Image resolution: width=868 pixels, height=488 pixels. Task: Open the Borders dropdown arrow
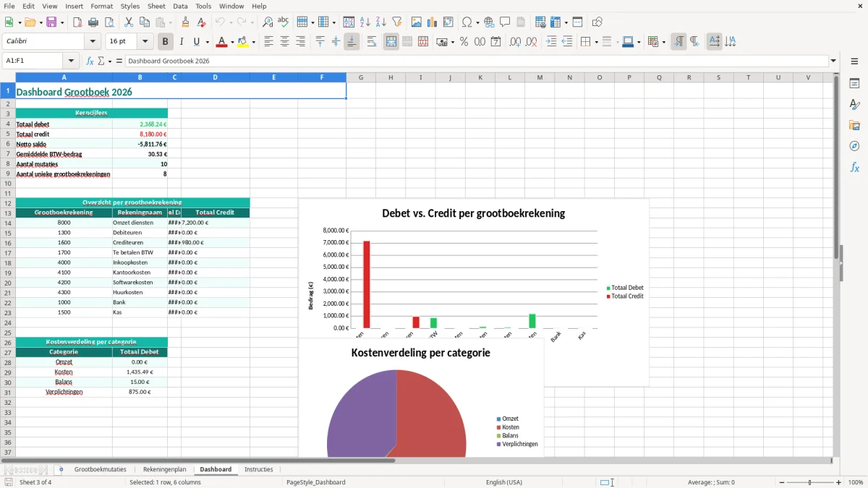tap(595, 42)
